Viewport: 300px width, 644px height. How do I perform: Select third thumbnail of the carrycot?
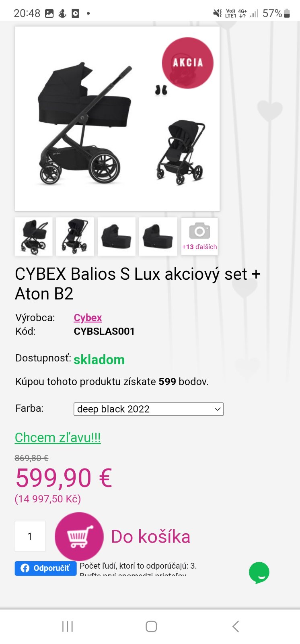[x=117, y=237]
